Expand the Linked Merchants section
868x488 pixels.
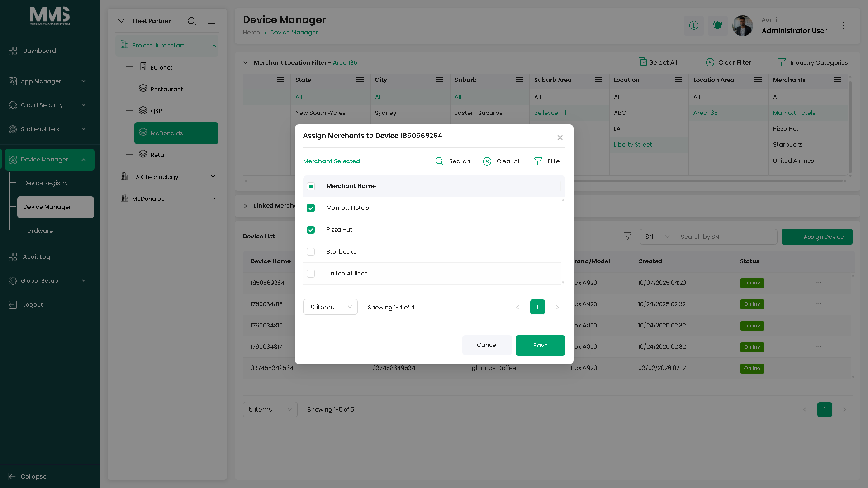tap(245, 206)
